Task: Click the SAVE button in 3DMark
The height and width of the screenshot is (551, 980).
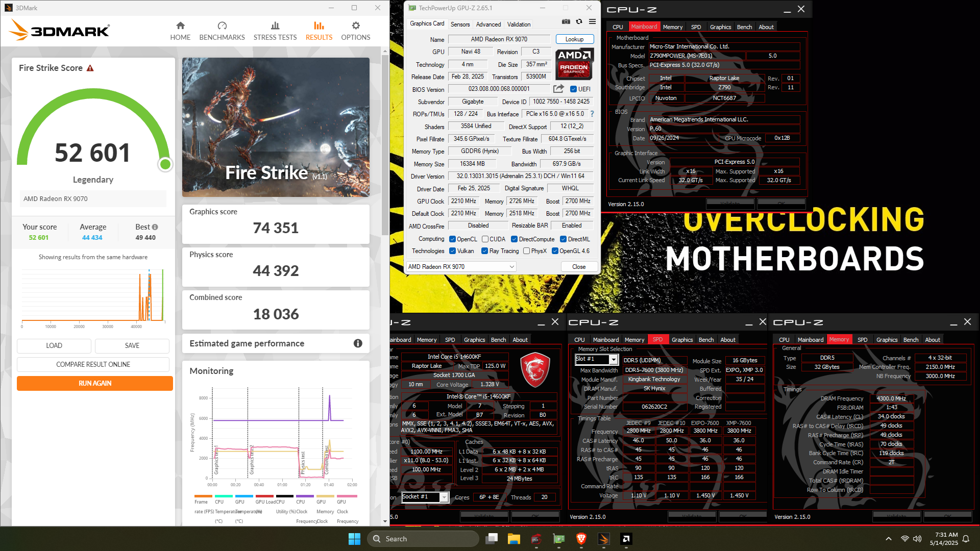Action: point(132,346)
